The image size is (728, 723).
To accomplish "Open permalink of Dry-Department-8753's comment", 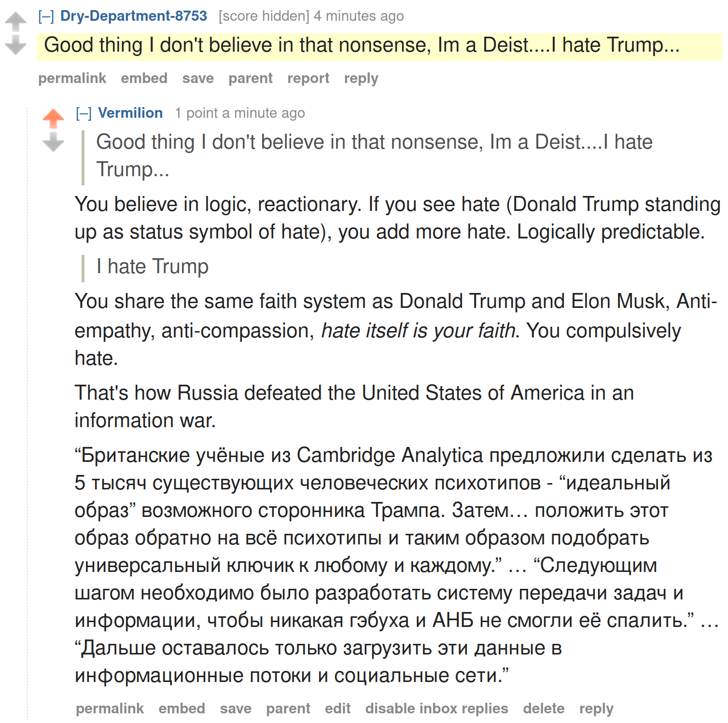I will (x=72, y=78).
